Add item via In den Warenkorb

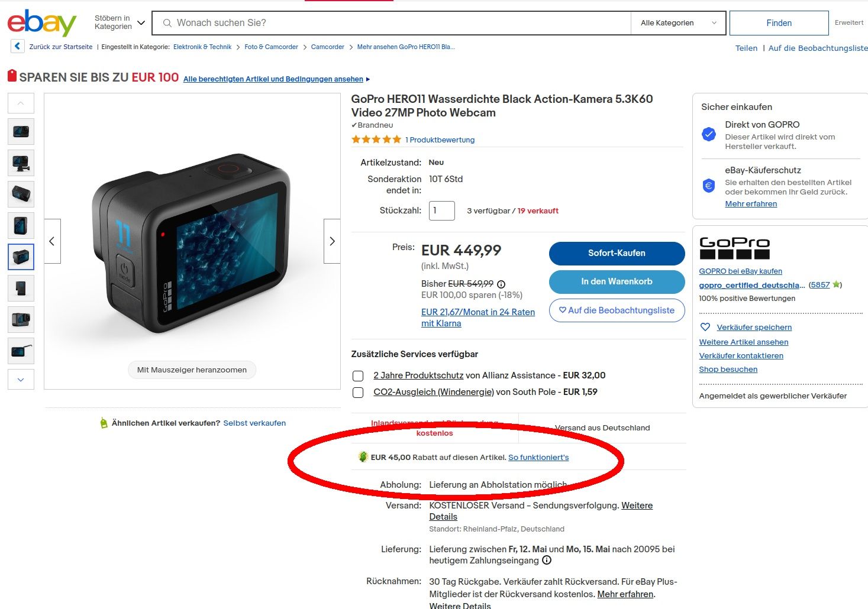click(617, 281)
